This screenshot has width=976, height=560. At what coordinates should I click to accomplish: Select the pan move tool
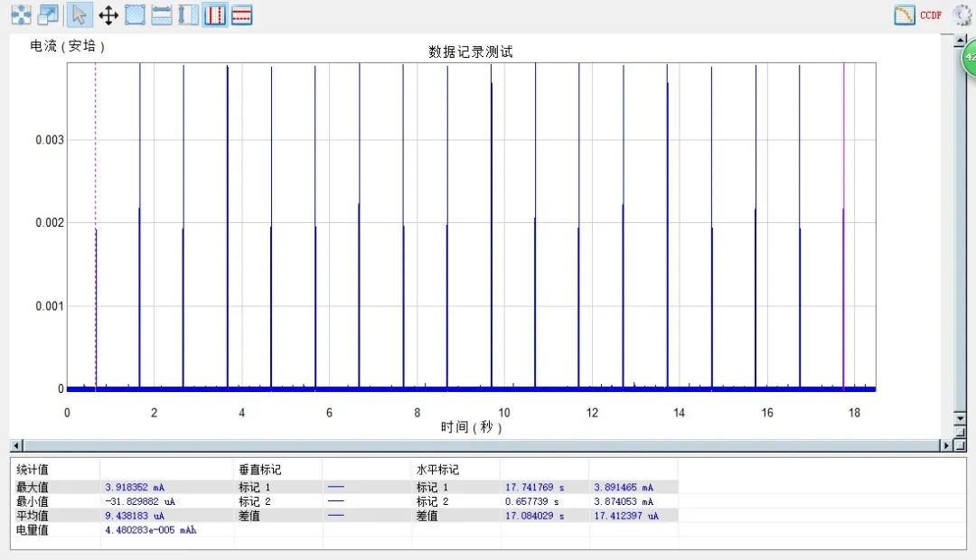coord(108,15)
